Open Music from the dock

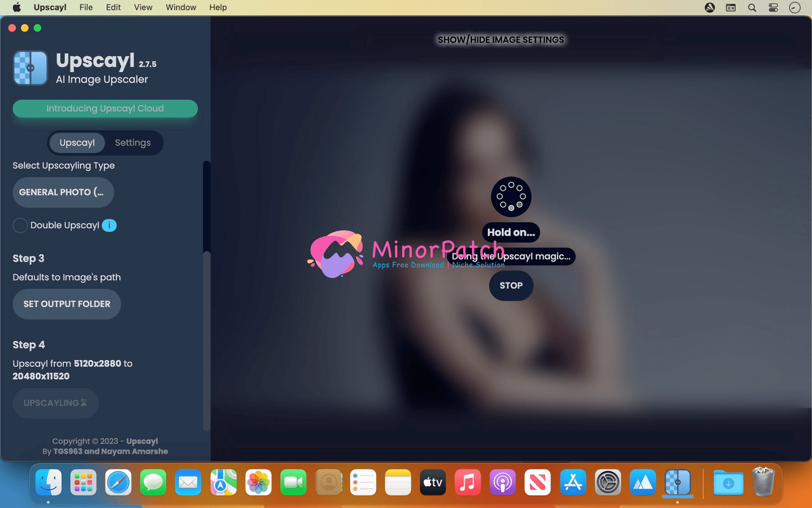click(x=468, y=483)
